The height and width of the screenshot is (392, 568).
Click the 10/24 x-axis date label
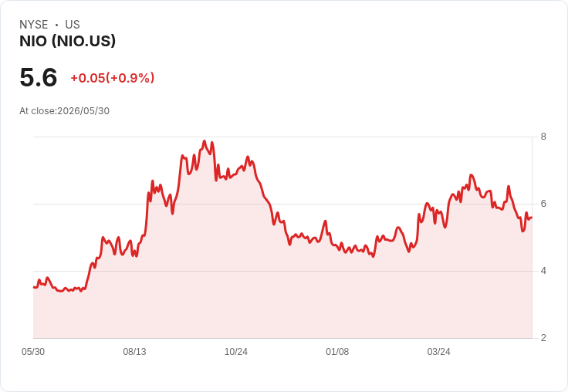pyautogui.click(x=236, y=352)
